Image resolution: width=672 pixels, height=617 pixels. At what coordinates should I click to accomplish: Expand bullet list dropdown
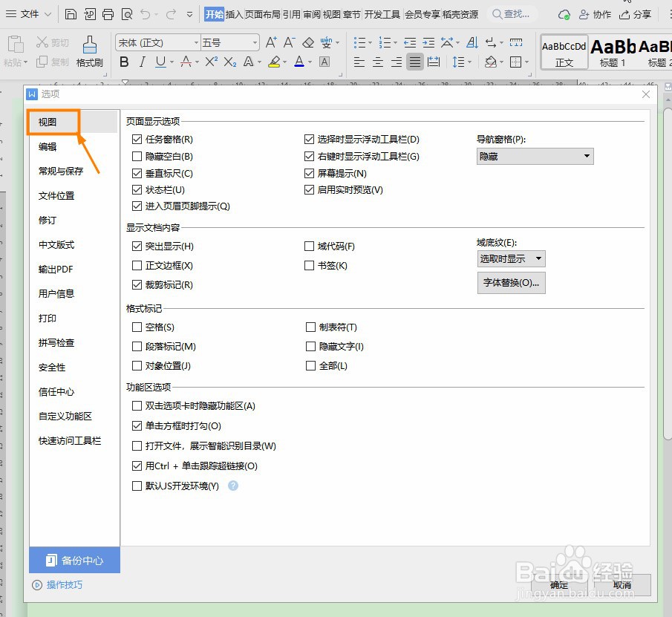coord(370,42)
